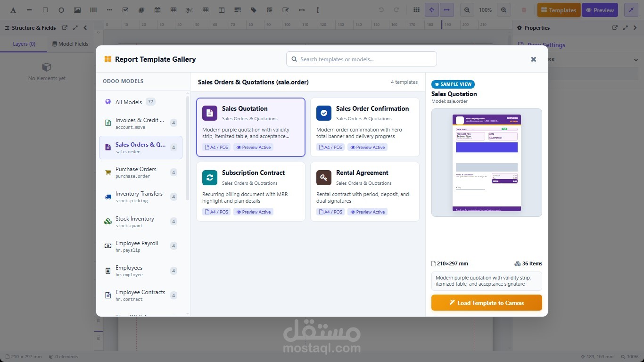Image resolution: width=644 pixels, height=362 pixels.
Task: Click the teal Subscription Contract refresh icon
Action: click(x=210, y=178)
